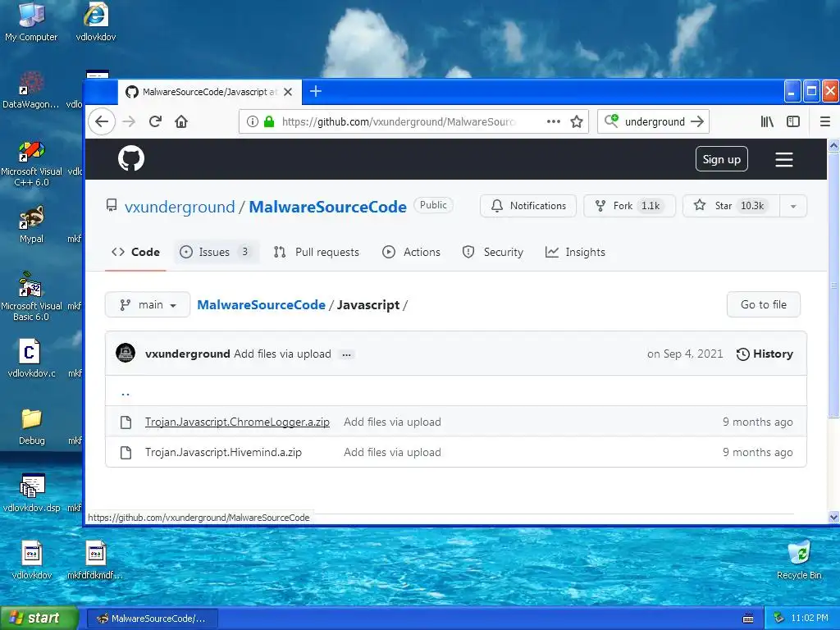The width and height of the screenshot is (840, 630).
Task: Click the search arrow next to underground
Action: [697, 121]
